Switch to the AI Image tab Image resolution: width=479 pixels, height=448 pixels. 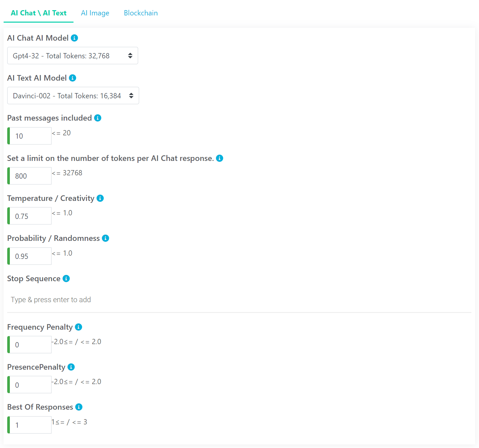click(x=95, y=13)
